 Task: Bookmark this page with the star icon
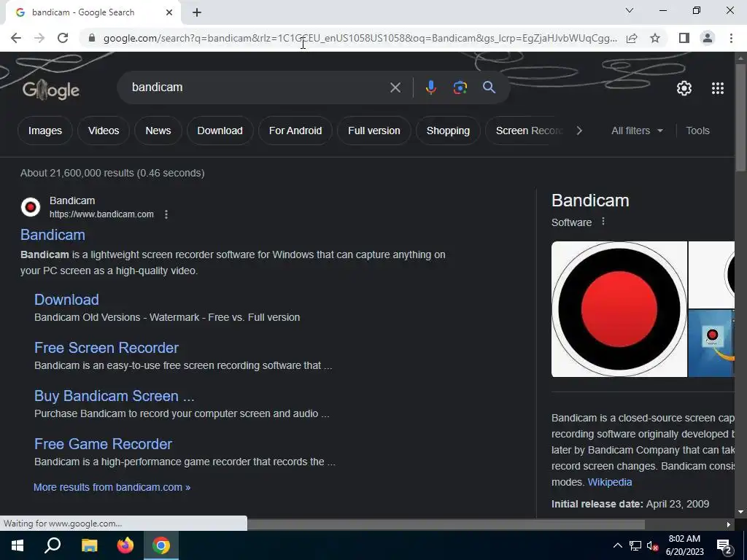[655, 38]
